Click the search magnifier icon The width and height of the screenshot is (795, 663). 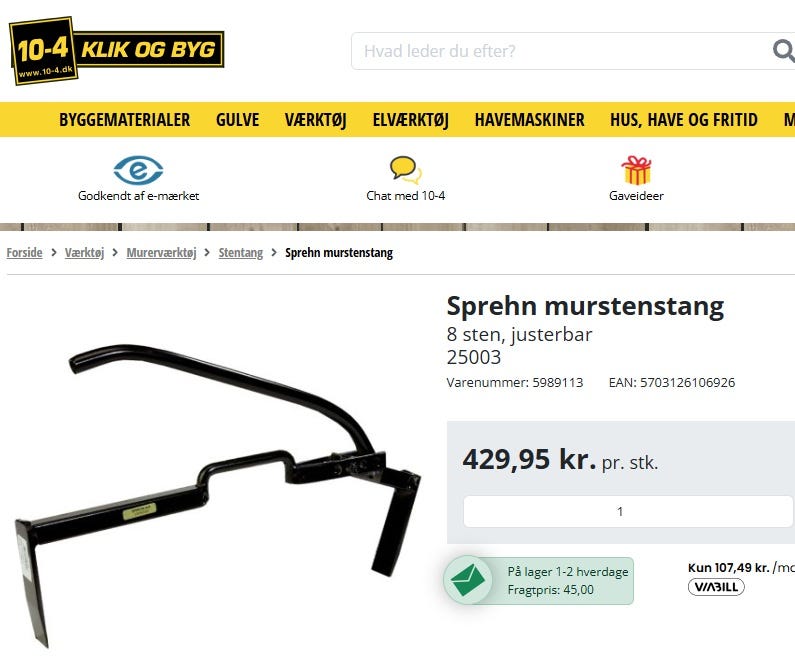point(783,51)
